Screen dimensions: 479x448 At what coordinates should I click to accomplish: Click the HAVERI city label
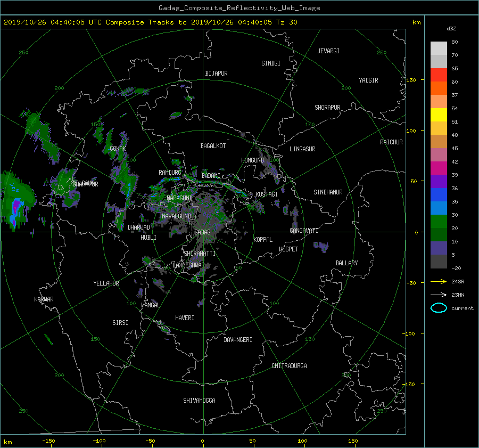[x=185, y=318]
